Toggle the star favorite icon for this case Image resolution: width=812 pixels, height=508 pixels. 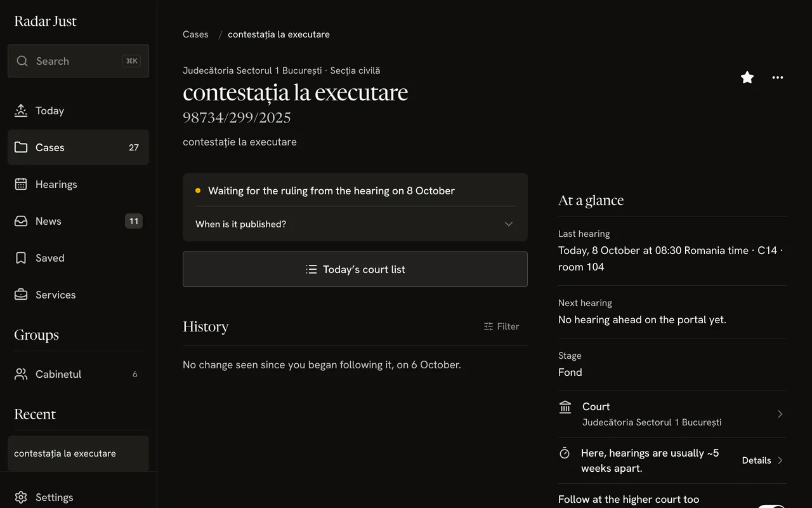747,77
